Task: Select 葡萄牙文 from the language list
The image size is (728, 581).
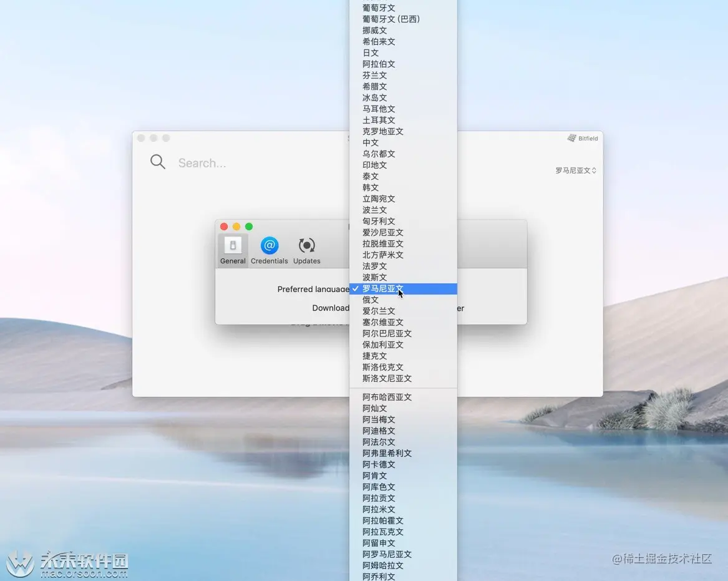Action: tap(403, 8)
